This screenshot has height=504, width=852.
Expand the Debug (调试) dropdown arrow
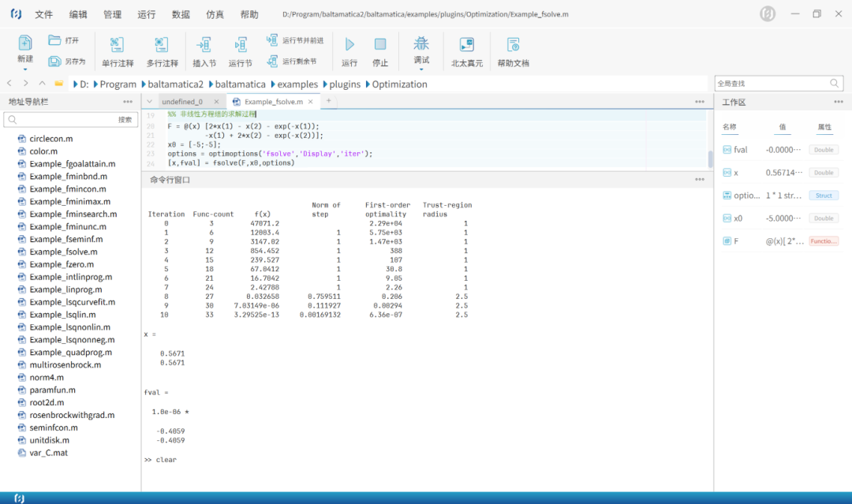tap(421, 69)
